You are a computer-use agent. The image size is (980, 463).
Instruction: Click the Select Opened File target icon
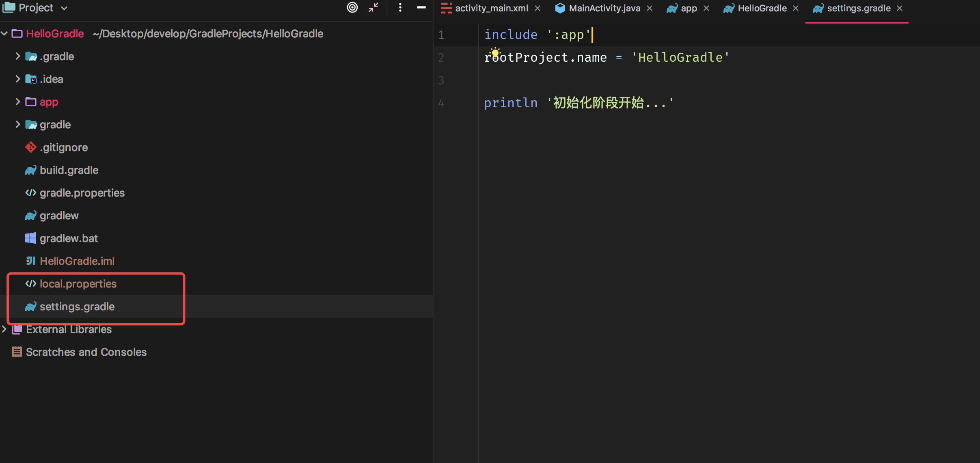(x=352, y=7)
